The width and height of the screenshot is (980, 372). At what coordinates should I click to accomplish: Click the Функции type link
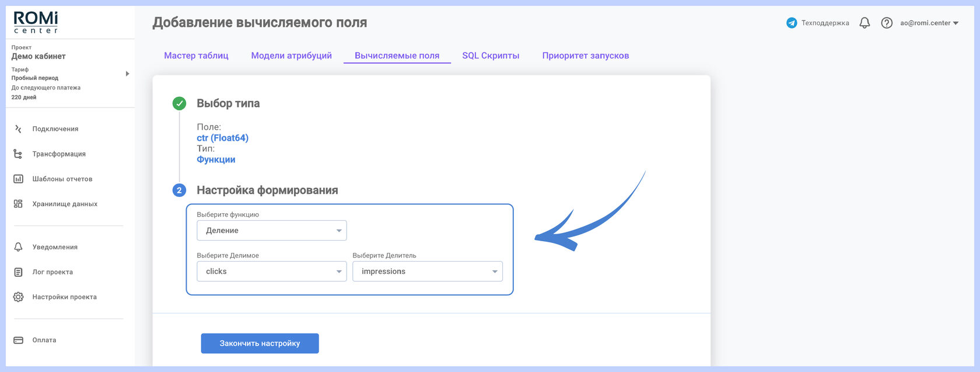point(216,159)
